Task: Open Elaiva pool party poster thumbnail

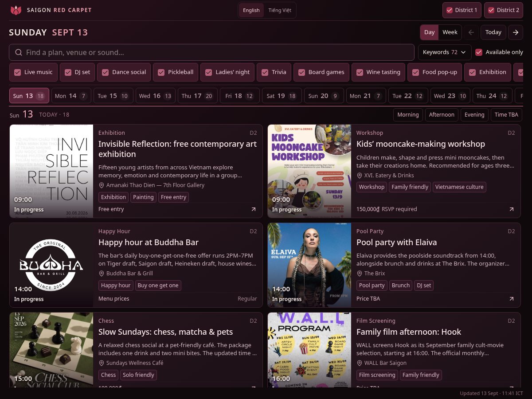Action: click(x=309, y=265)
